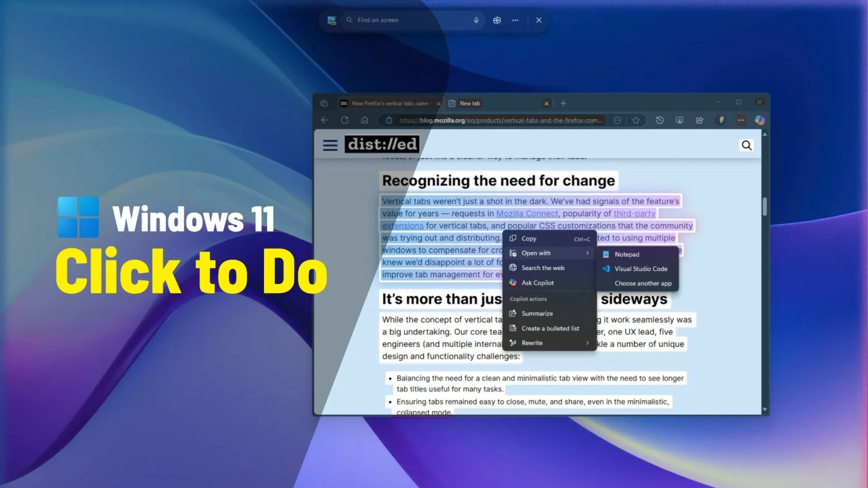Expand the Rewrite submenu arrow
Viewport: 868px width, 488px height.
tap(587, 343)
